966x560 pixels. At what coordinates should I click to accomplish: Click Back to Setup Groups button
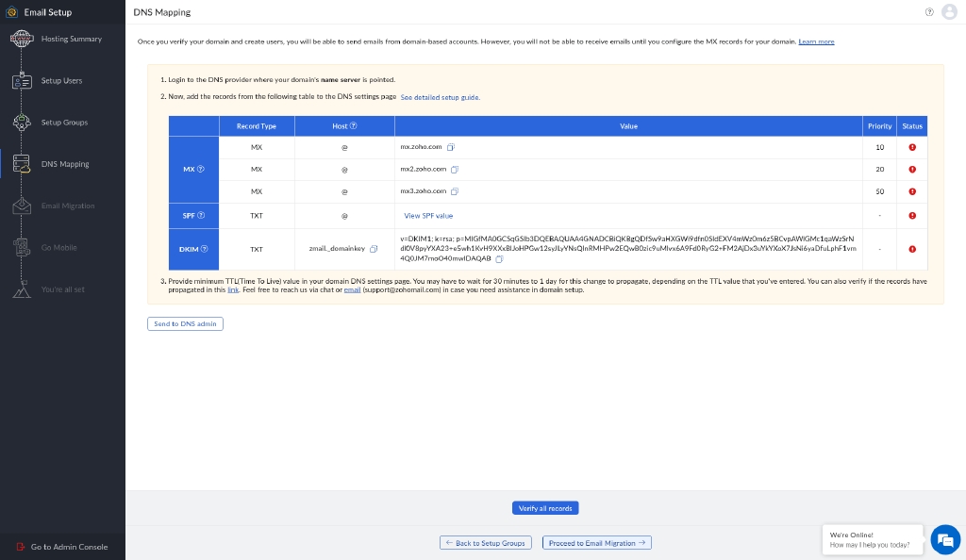pos(486,543)
